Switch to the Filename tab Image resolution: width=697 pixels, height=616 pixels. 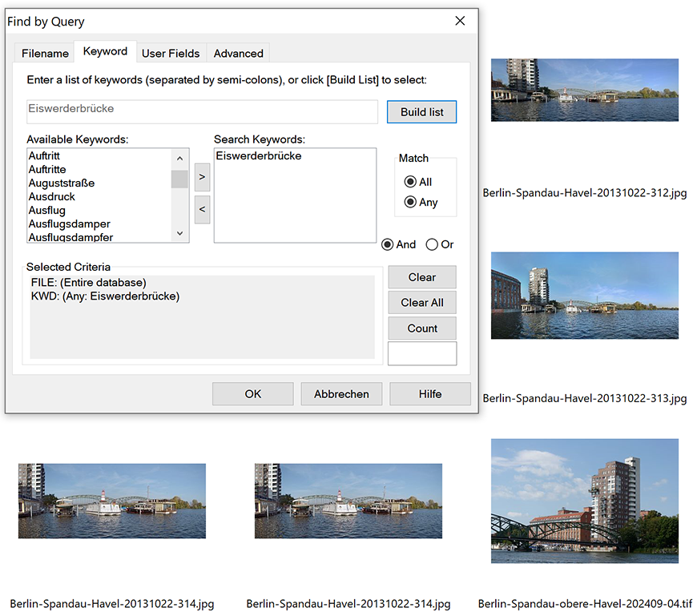(x=45, y=53)
